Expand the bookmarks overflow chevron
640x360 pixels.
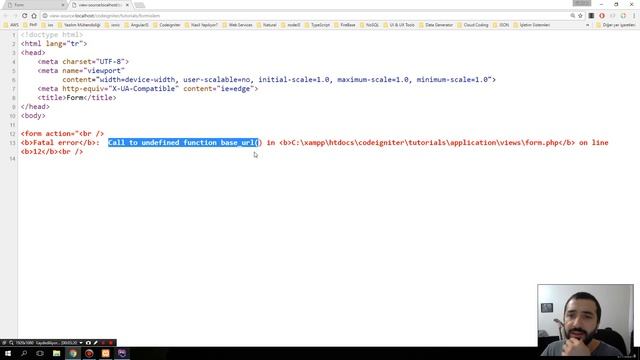(x=588, y=25)
